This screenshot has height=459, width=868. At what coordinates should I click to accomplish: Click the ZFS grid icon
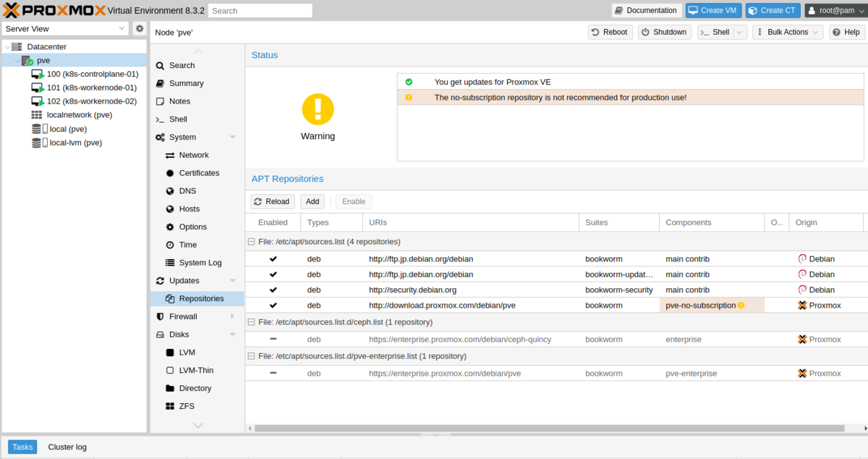pyautogui.click(x=170, y=406)
